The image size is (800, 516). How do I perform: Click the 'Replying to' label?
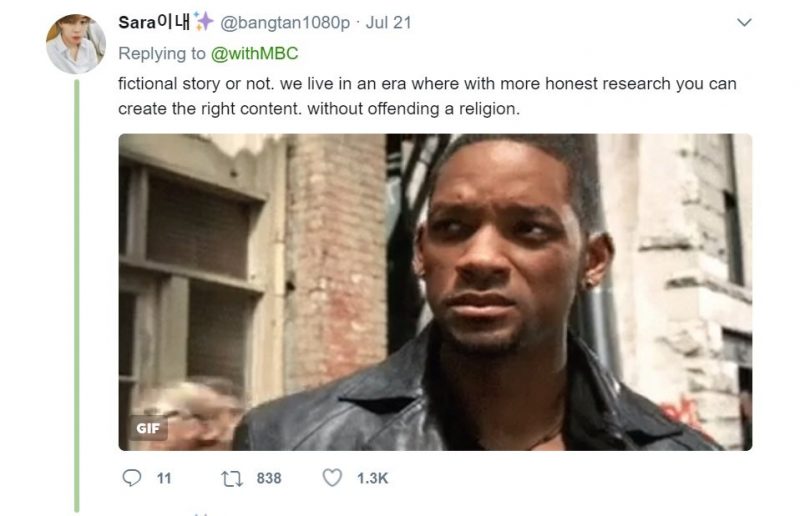point(162,54)
